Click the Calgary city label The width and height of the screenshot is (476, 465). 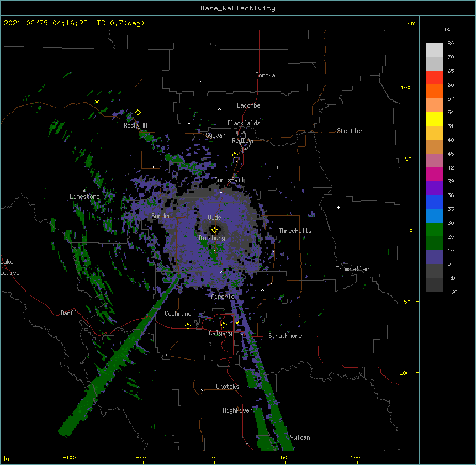click(x=220, y=333)
